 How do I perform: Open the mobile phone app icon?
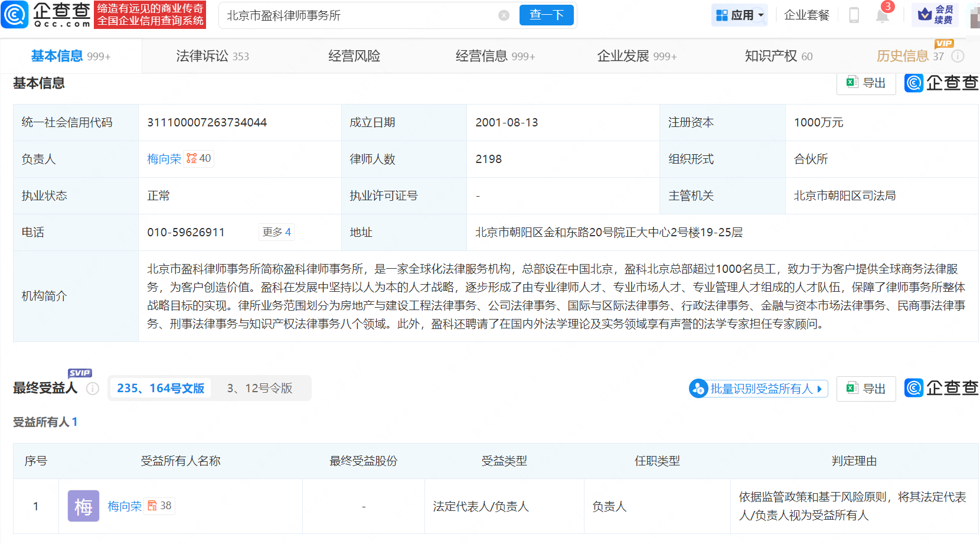point(854,15)
